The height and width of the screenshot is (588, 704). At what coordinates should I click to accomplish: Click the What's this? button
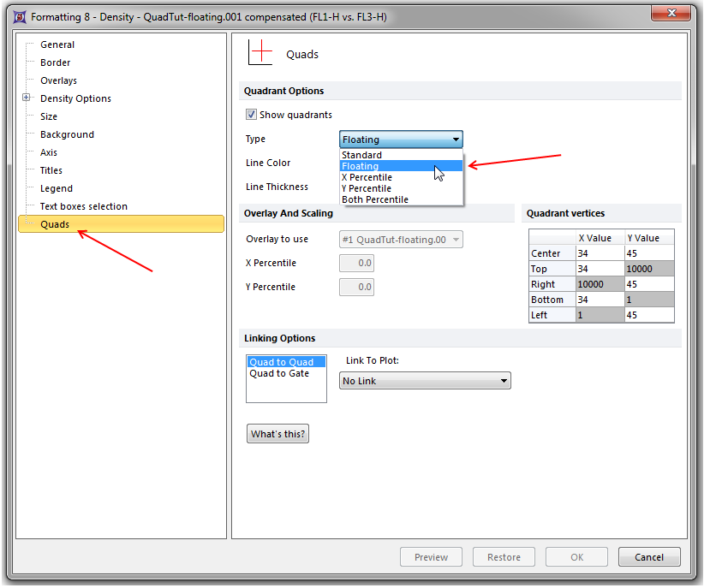[277, 434]
